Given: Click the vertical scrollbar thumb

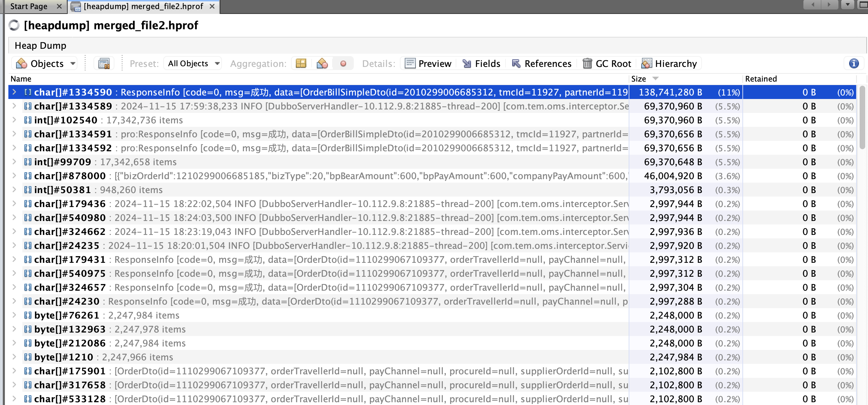Looking at the screenshot, I should click(x=862, y=117).
